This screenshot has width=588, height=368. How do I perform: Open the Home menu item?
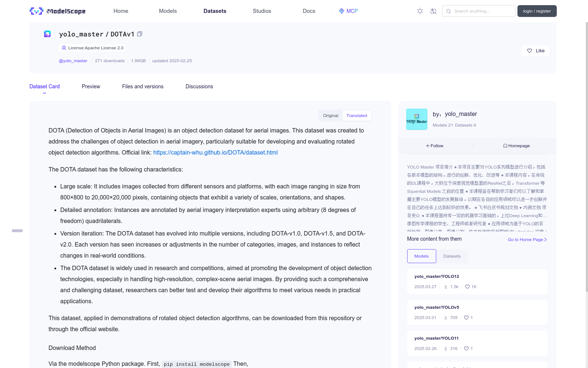[121, 11]
